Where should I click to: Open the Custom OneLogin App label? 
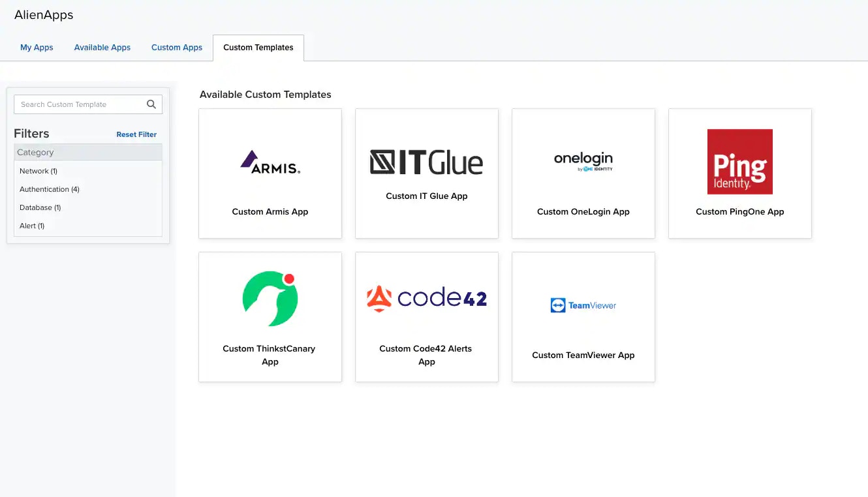(583, 212)
